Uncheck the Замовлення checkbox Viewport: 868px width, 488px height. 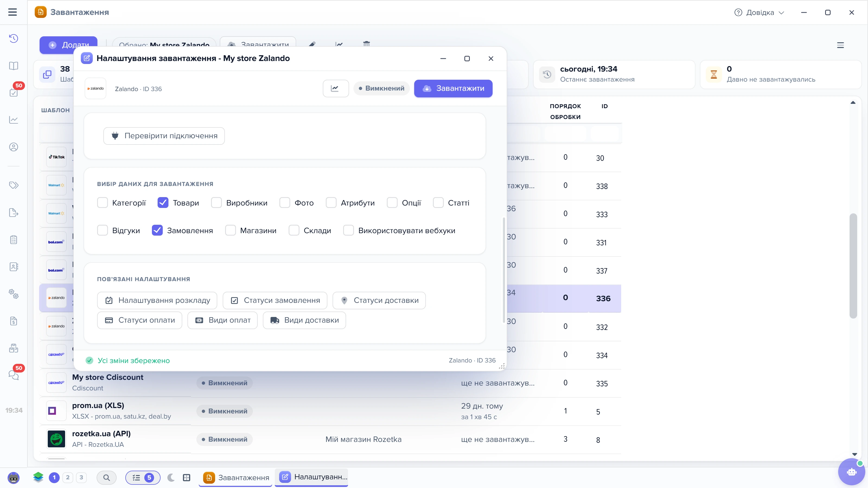tap(157, 230)
